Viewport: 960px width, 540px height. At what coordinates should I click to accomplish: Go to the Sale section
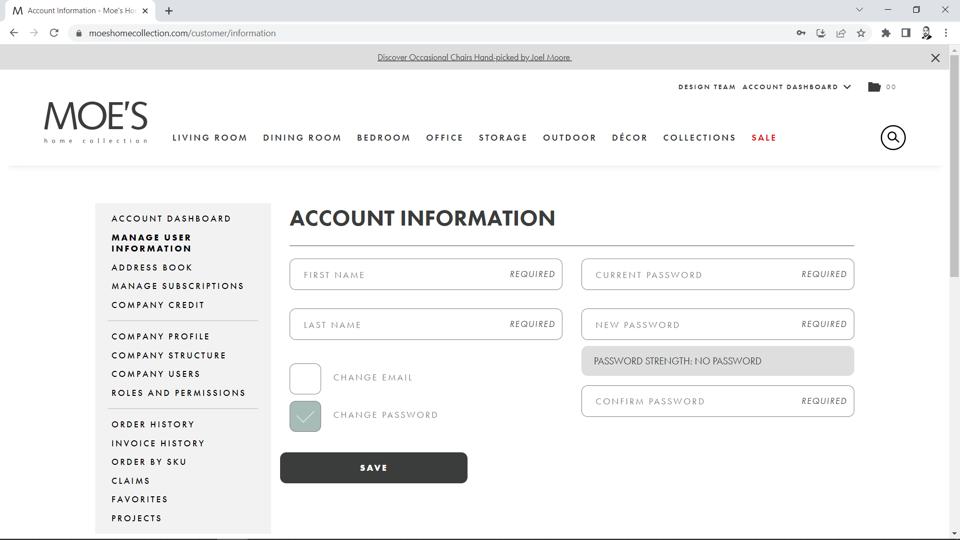[763, 138]
